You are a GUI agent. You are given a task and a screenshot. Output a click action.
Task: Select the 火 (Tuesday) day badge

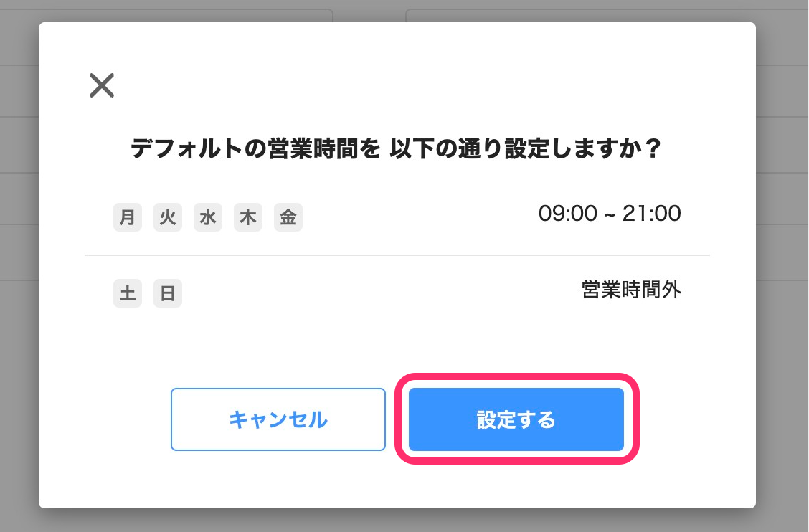pos(168,217)
